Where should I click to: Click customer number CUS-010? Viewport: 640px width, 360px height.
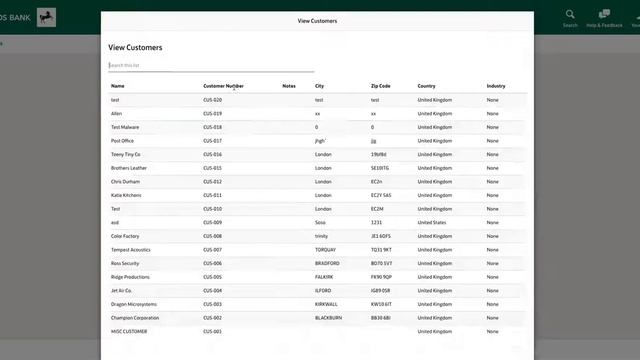point(213,209)
